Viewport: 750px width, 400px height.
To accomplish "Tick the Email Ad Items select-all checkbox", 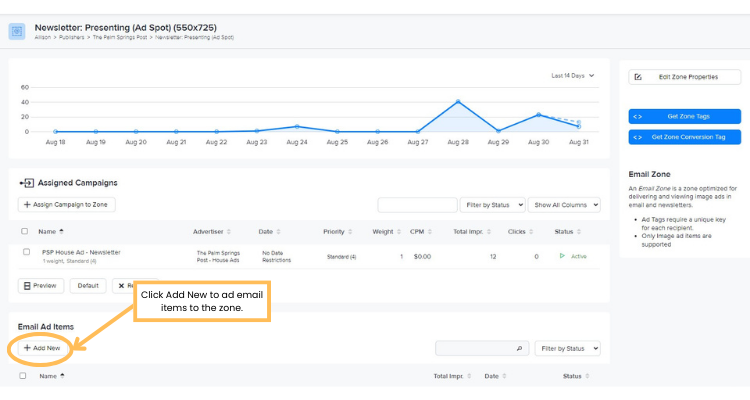I will pos(24,376).
